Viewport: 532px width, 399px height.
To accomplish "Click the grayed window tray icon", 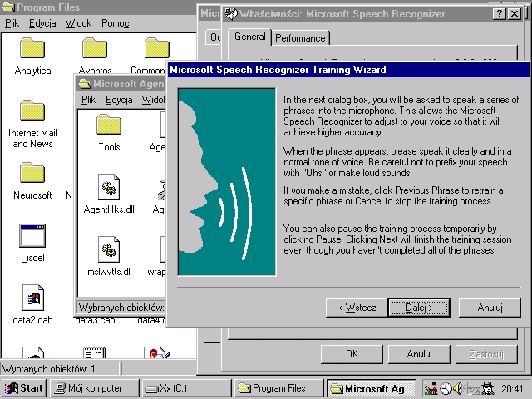I will 473,388.
